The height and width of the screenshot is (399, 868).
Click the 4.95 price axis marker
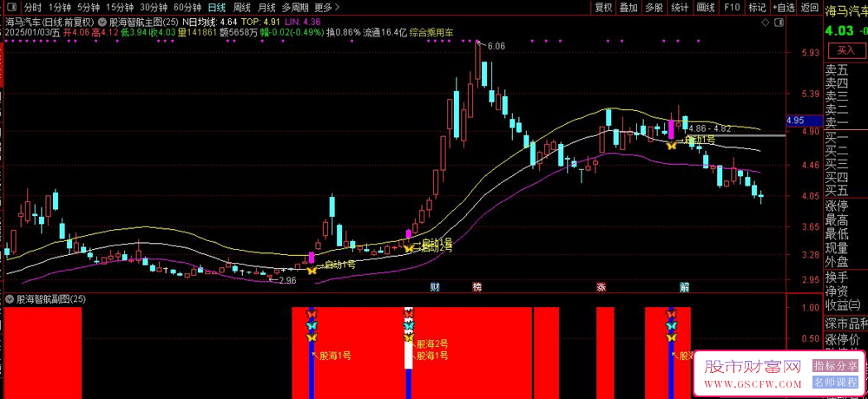coord(803,120)
